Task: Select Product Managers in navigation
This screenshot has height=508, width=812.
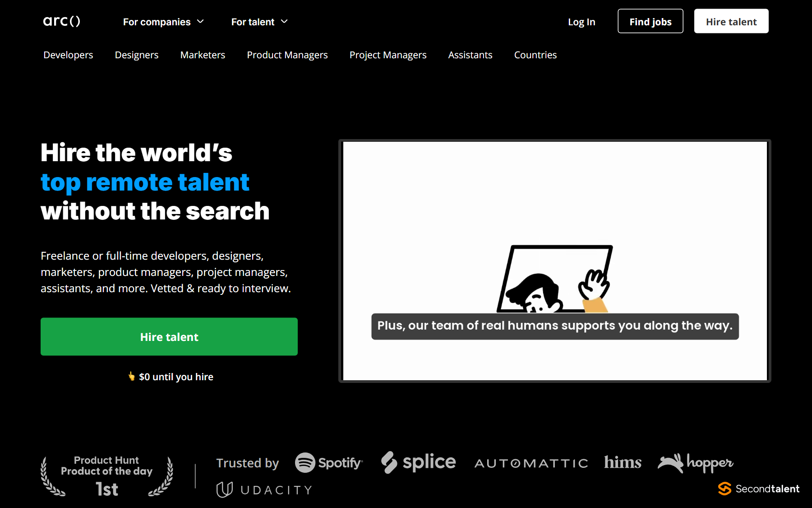Action: [x=287, y=55]
